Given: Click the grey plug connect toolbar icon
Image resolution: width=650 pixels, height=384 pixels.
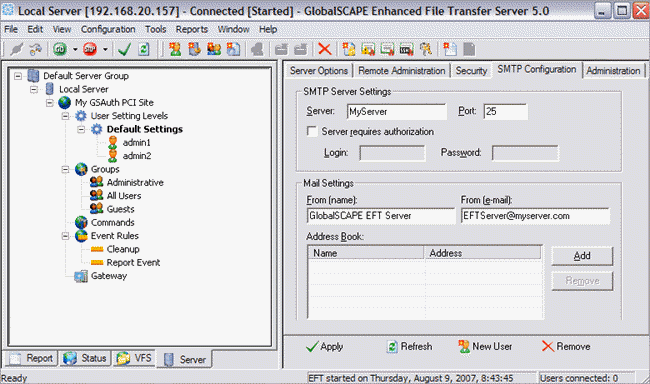Looking at the screenshot, I should coord(17,50).
